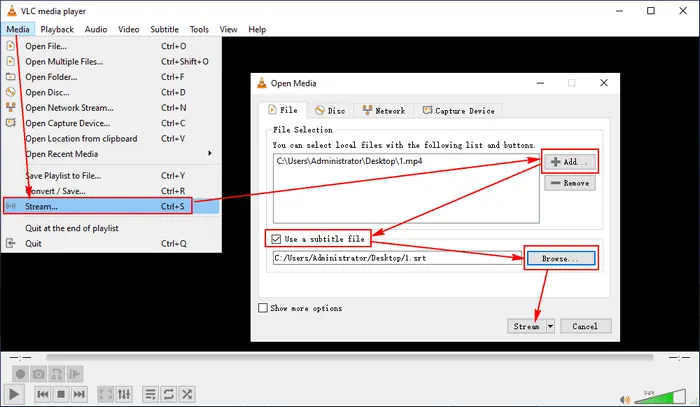The height and width of the screenshot is (407, 700).
Task: Click the Open Media dialog cone icon
Action: click(262, 83)
